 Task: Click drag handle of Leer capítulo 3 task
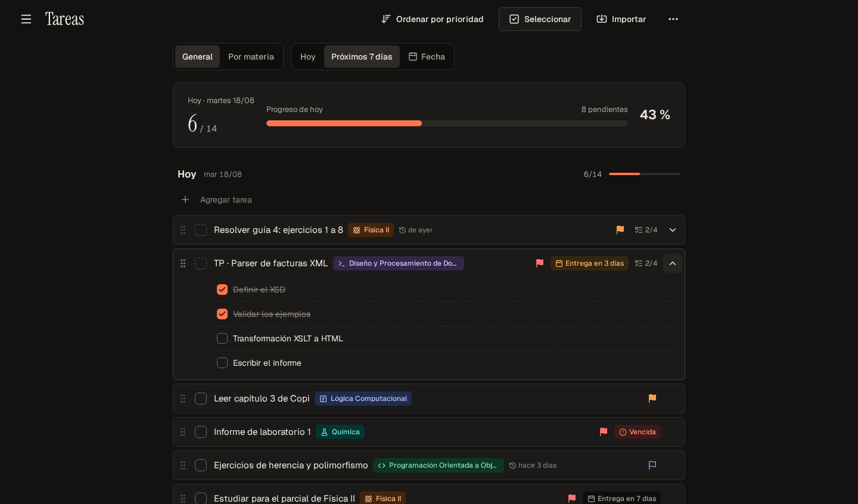pos(183,399)
